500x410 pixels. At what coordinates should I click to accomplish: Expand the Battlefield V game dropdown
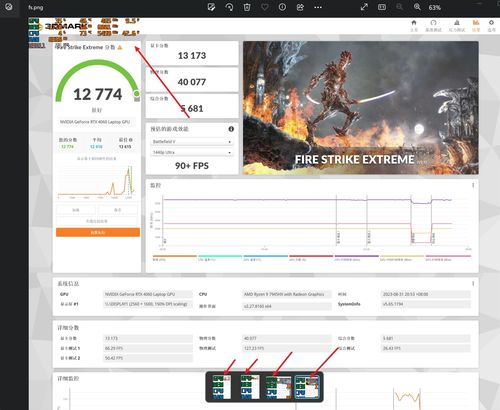pyautogui.click(x=192, y=142)
